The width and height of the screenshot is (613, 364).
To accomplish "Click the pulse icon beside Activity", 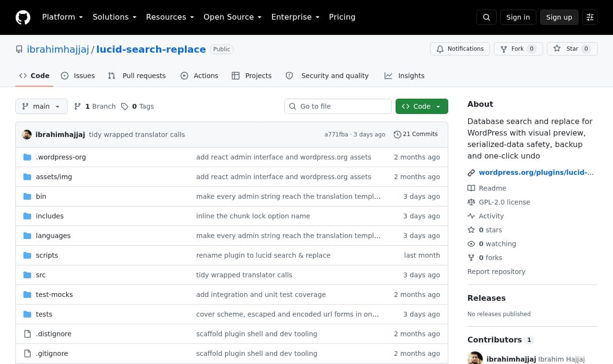I will coord(471,216).
